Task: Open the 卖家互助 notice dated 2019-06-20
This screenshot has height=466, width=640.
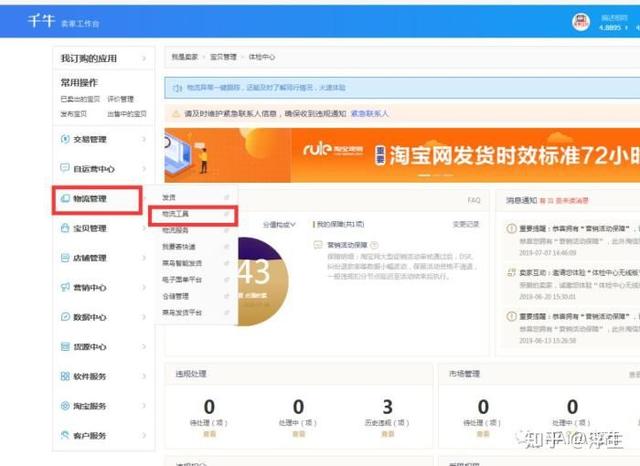Action: pos(573,284)
